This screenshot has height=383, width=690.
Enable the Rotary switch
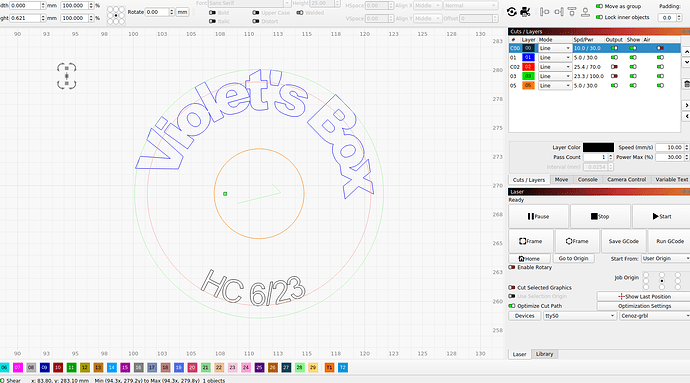click(x=512, y=267)
